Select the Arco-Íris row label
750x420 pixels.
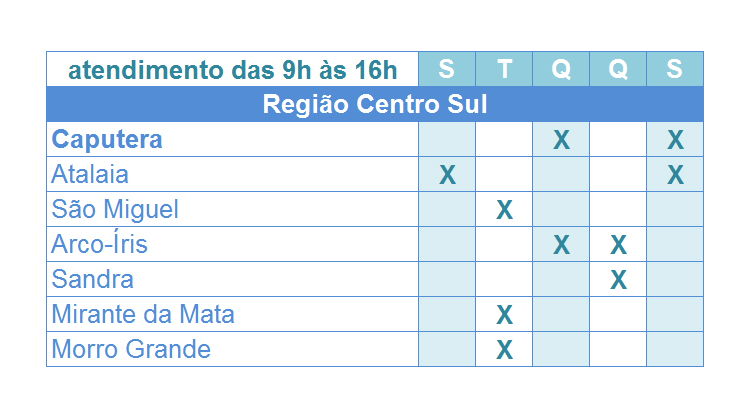tap(99, 243)
